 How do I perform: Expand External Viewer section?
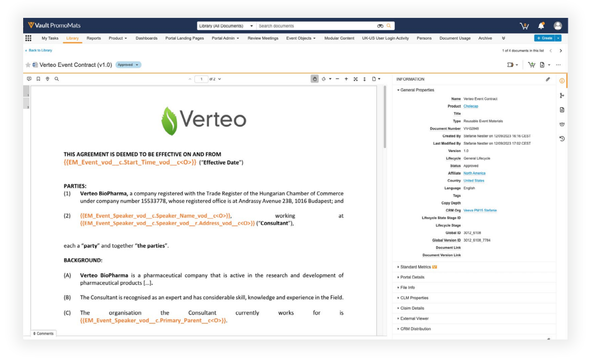coord(412,319)
